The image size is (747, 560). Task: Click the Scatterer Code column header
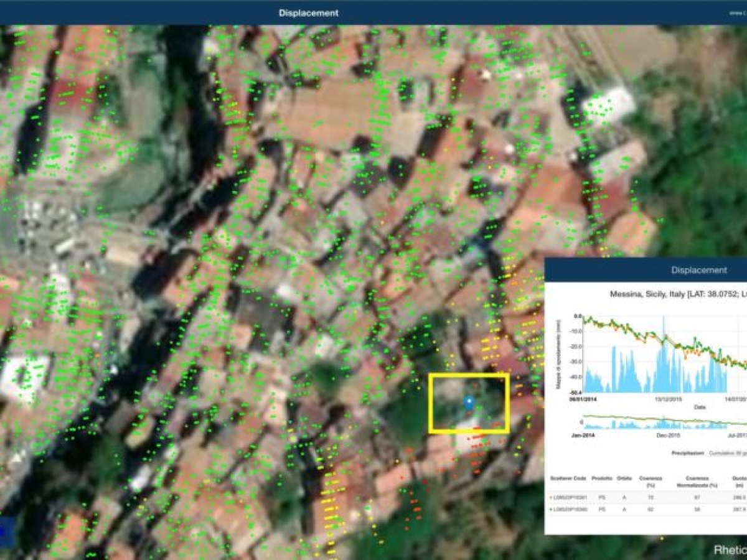[570, 478]
